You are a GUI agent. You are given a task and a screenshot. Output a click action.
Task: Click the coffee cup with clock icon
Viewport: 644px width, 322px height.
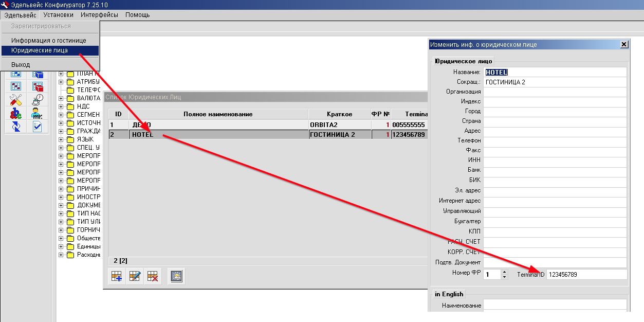pyautogui.click(x=38, y=99)
